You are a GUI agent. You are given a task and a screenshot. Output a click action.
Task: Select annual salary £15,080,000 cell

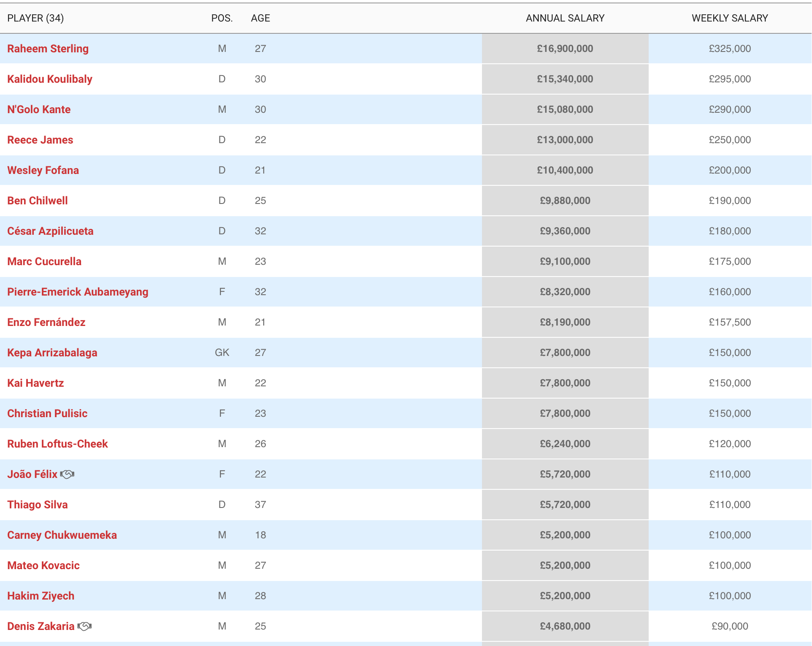tap(565, 109)
